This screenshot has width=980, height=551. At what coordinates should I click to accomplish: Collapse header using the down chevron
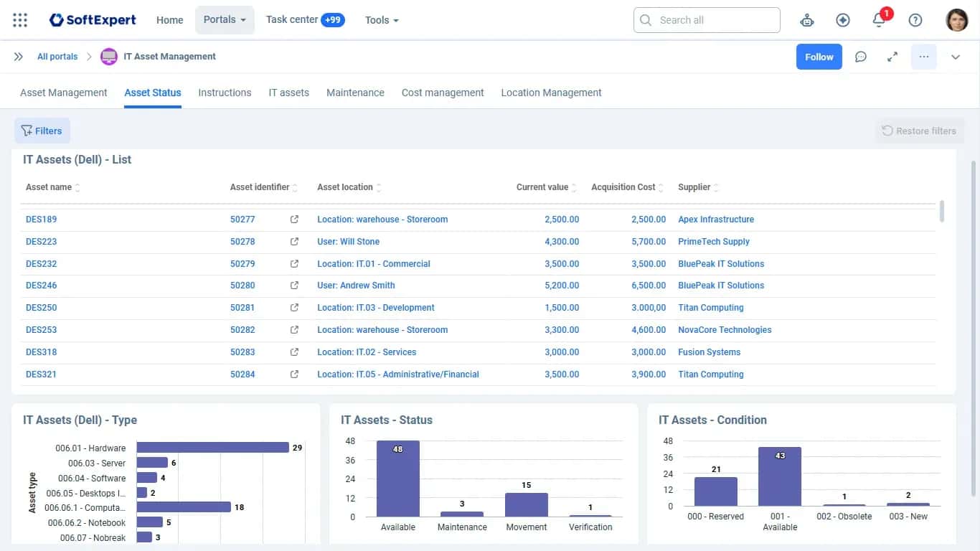956,57
